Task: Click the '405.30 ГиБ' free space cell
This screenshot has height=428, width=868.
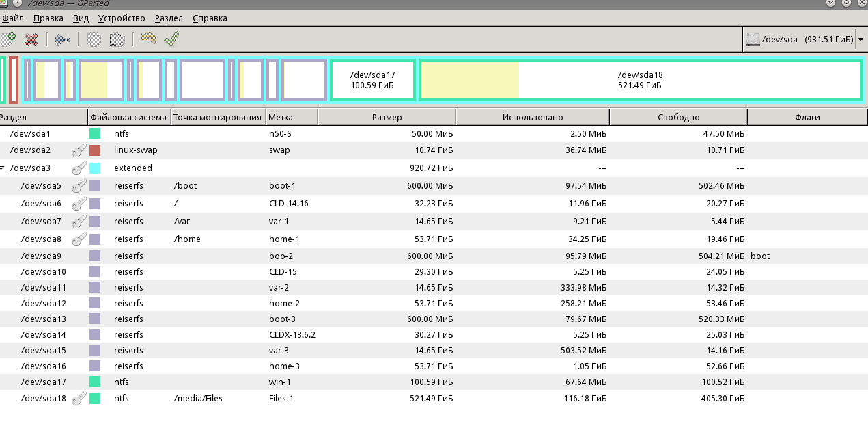Action: click(724, 399)
